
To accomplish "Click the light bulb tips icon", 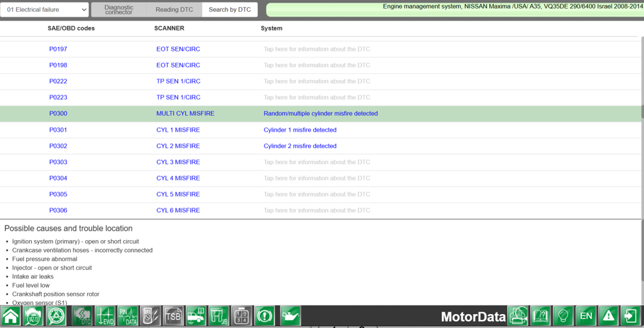I will click(563, 316).
